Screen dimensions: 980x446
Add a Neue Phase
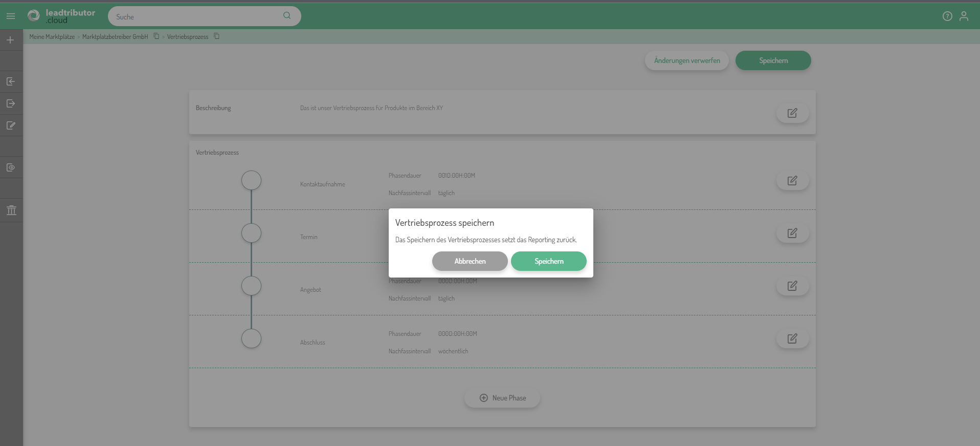pyautogui.click(x=502, y=398)
